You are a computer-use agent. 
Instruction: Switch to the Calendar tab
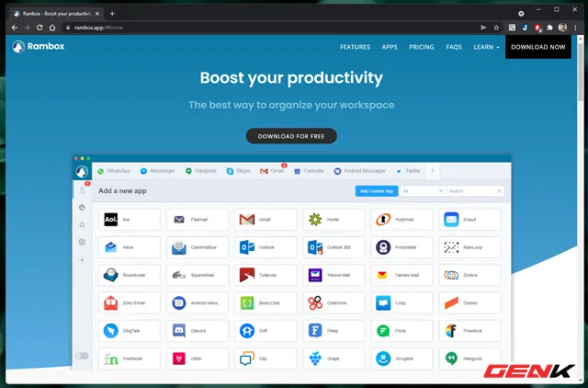309,171
